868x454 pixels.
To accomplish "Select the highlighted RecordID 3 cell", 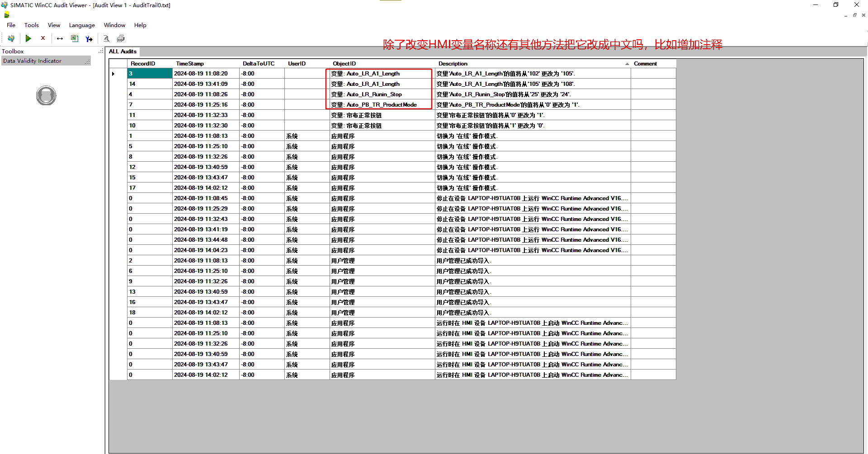I will coord(150,74).
